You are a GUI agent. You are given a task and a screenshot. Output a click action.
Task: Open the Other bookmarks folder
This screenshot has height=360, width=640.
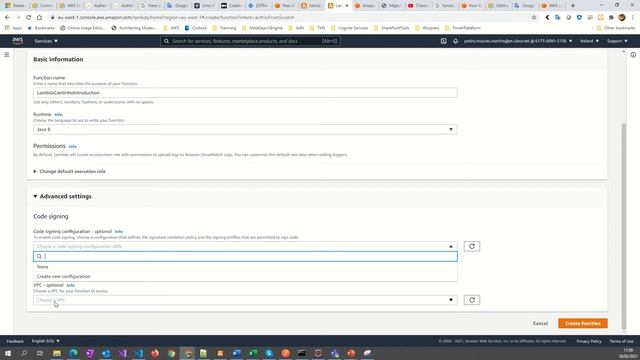(x=616, y=28)
